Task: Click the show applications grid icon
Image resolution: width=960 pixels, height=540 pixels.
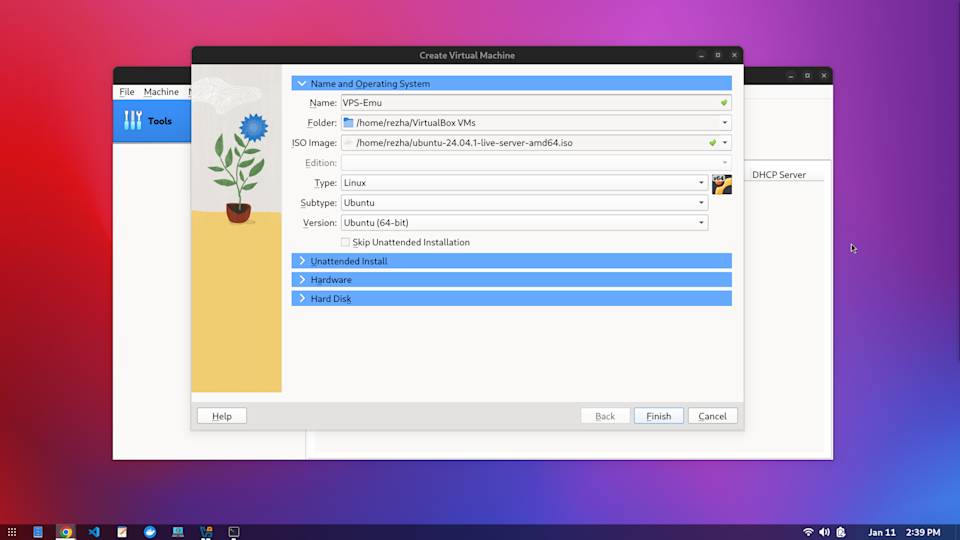Action: click(x=12, y=532)
